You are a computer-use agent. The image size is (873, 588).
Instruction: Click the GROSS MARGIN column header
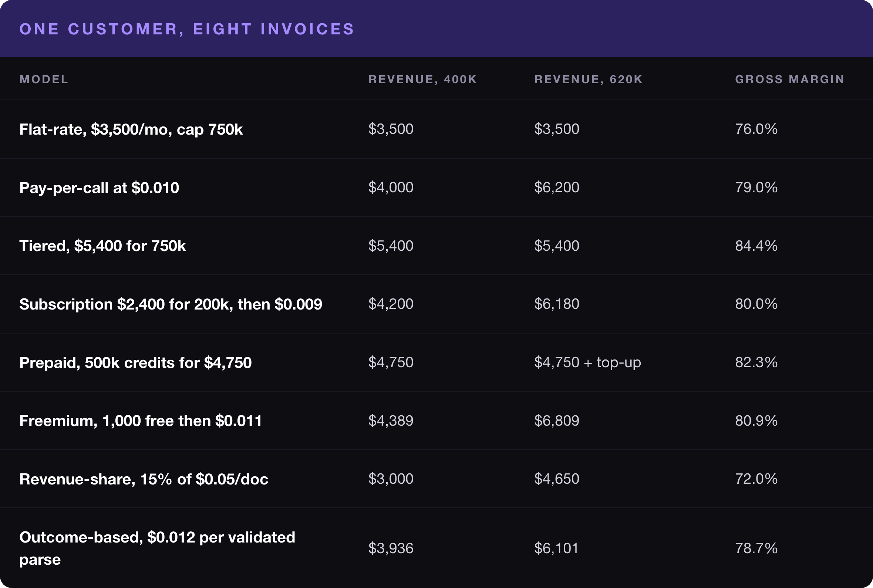tap(790, 79)
